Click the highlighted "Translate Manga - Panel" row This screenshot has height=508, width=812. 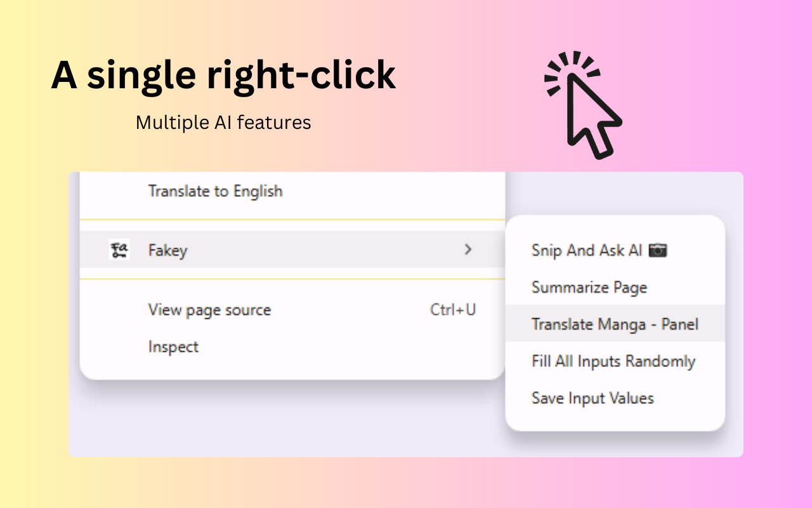point(614,324)
